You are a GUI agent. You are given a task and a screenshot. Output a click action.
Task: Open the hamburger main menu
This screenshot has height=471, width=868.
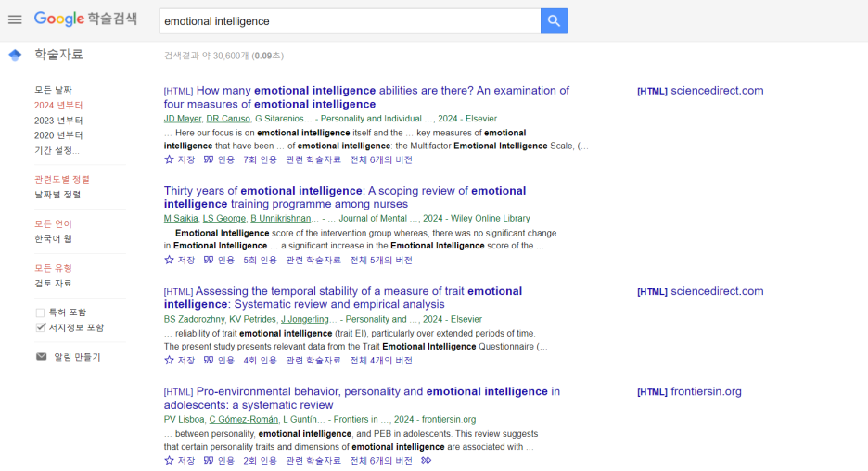coord(15,19)
